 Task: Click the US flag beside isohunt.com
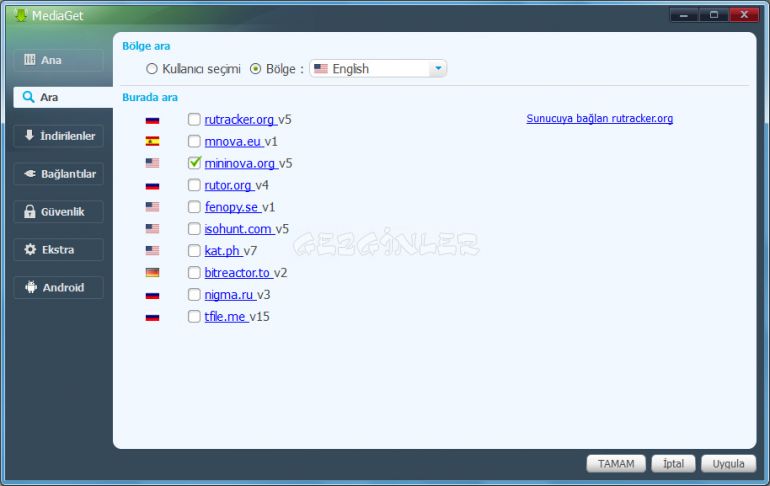[x=152, y=229]
